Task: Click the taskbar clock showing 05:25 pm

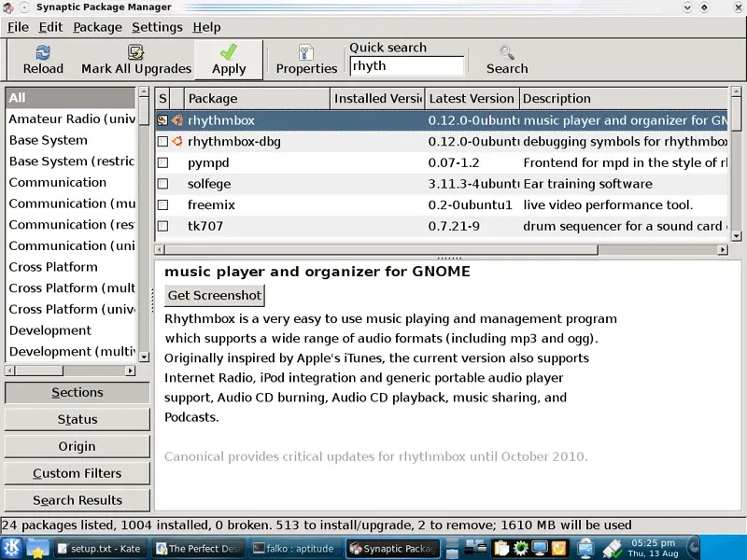Action: pos(653,548)
